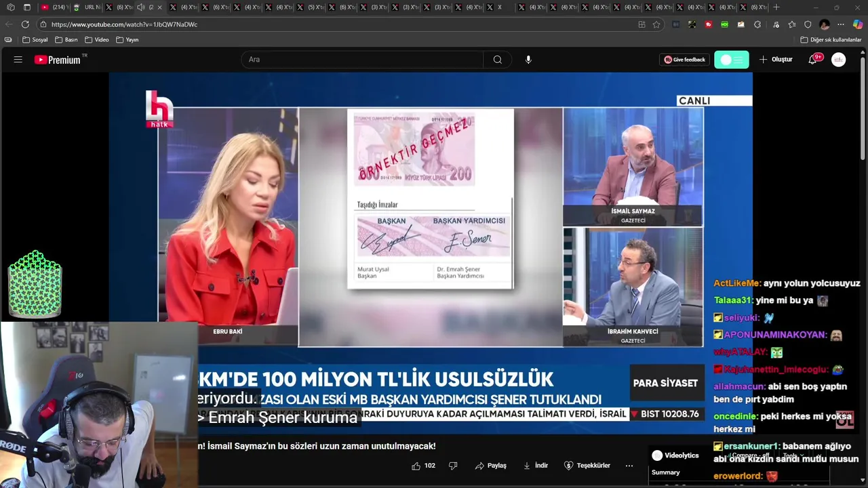This screenshot has height=488, width=868.
Task: Click the search magnifier button
Action: click(498, 60)
